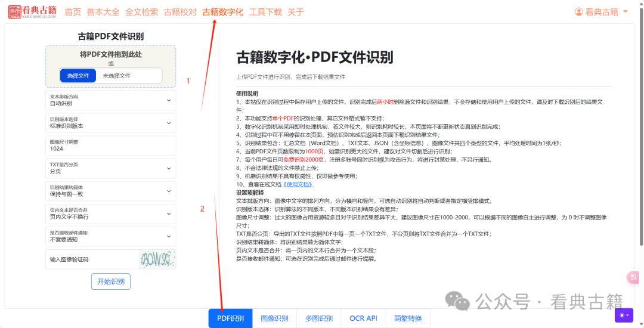Click the 看典古籍 site logo
This screenshot has width=644, height=328.
click(32, 12)
